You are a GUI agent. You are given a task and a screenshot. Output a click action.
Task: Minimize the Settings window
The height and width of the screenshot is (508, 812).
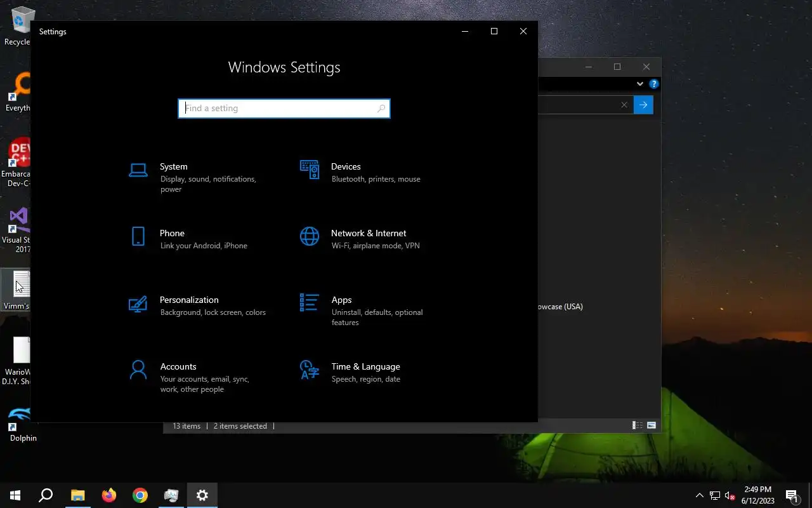465,31
